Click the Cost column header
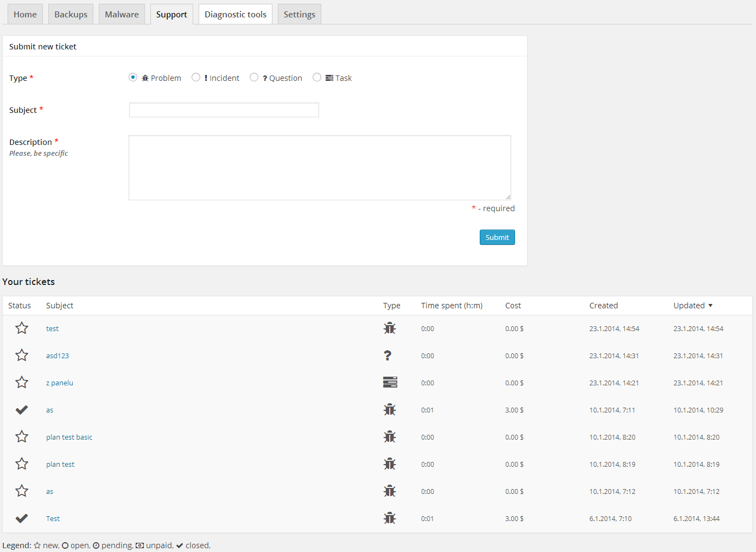This screenshot has height=552, width=756. pyautogui.click(x=513, y=306)
